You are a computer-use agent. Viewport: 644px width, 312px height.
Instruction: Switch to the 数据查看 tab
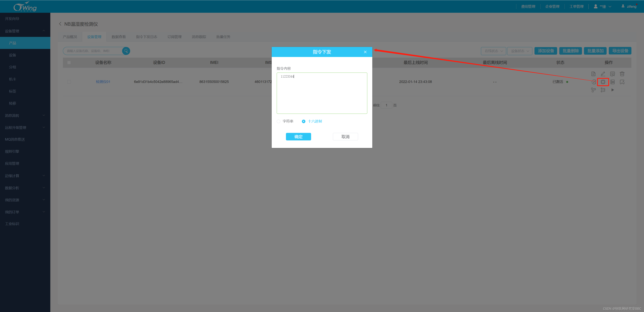pyautogui.click(x=119, y=37)
